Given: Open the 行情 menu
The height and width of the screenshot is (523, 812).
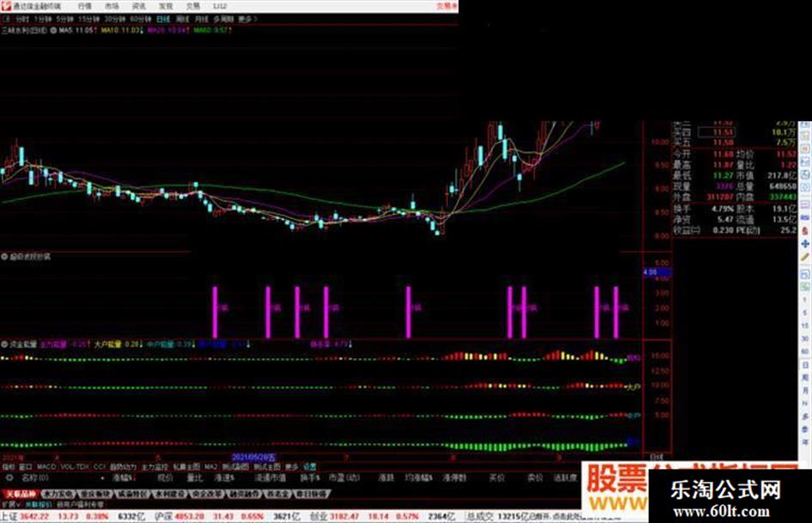Looking at the screenshot, I should click(x=84, y=6).
